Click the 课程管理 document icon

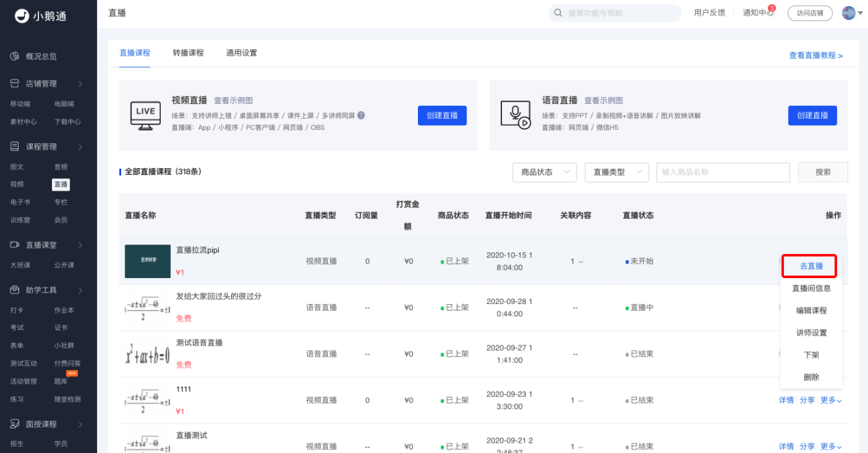point(14,146)
